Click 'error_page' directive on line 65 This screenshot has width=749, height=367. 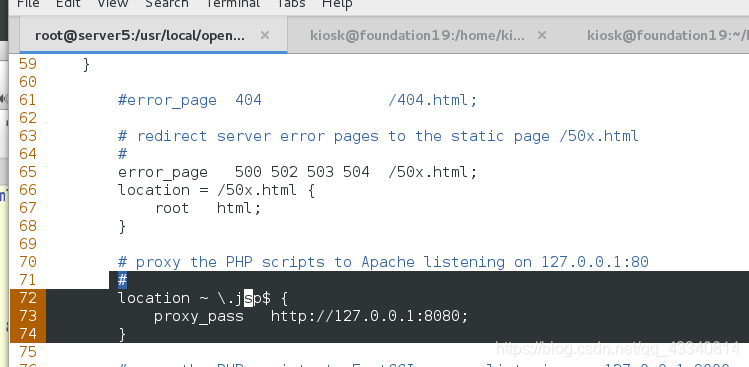163,172
